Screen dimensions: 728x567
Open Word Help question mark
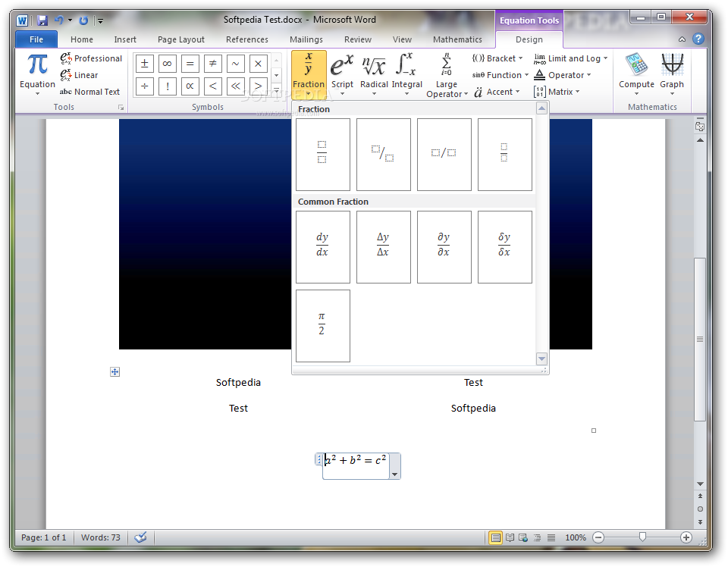[698, 39]
